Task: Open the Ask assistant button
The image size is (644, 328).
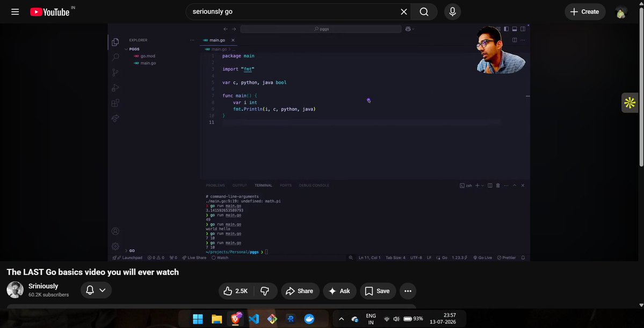Action: (x=339, y=290)
